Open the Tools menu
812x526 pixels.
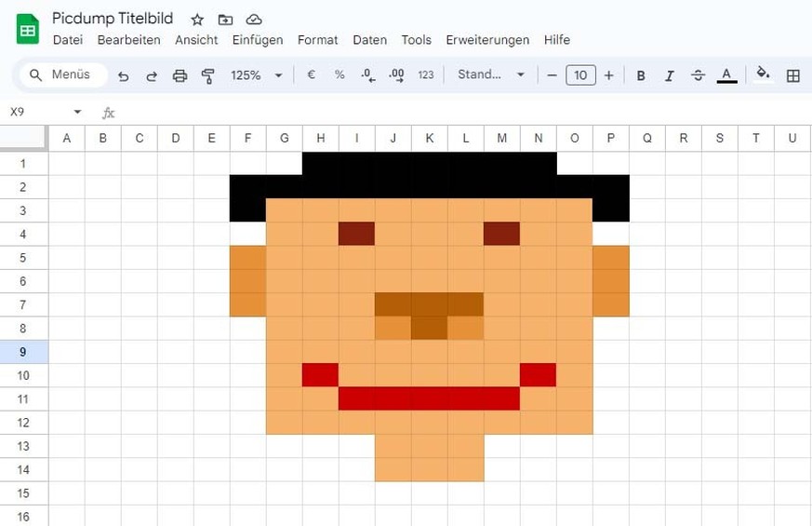tap(417, 40)
